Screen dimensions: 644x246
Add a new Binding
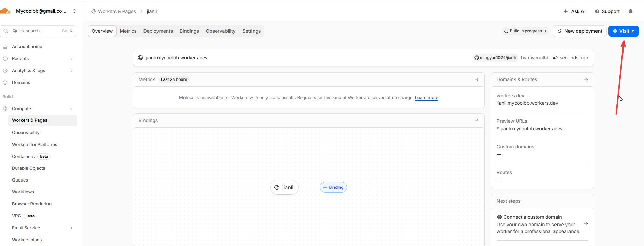(x=333, y=187)
